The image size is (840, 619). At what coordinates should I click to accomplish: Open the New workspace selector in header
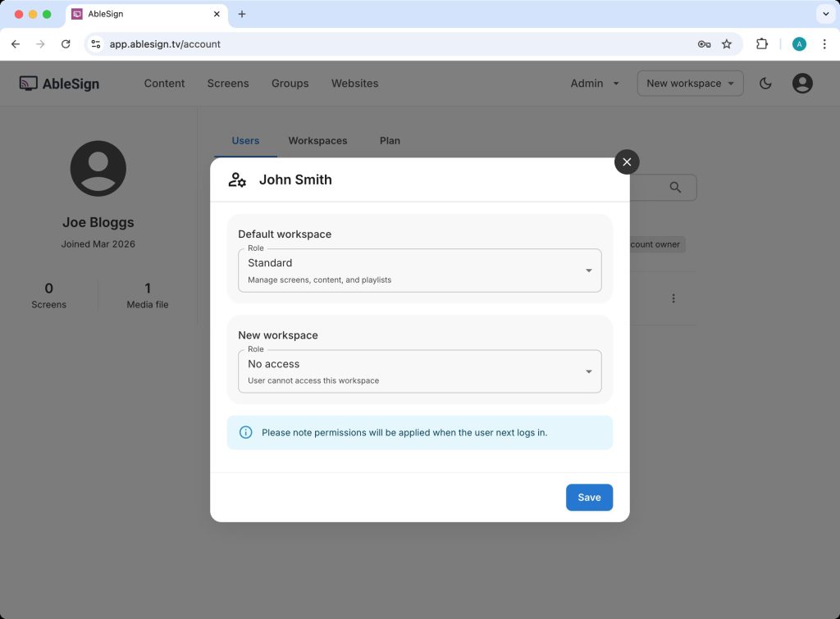coord(690,83)
